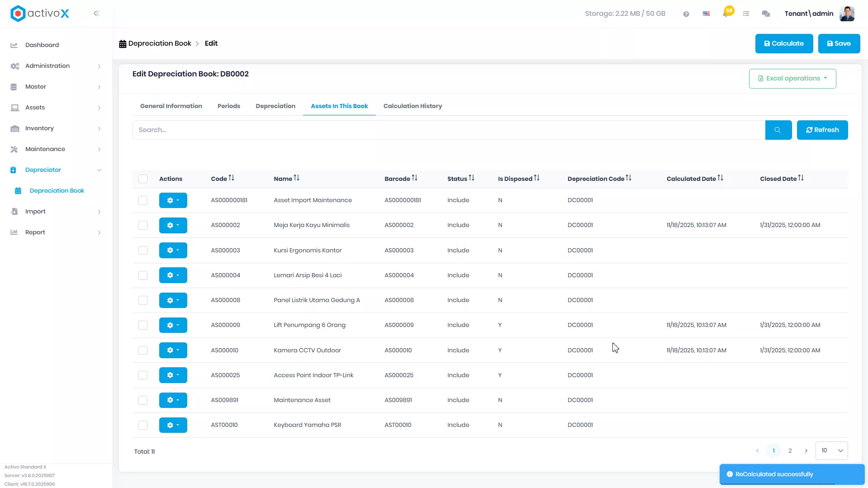Sort by Code column arrows
This screenshot has height=488, width=868.
click(232, 178)
